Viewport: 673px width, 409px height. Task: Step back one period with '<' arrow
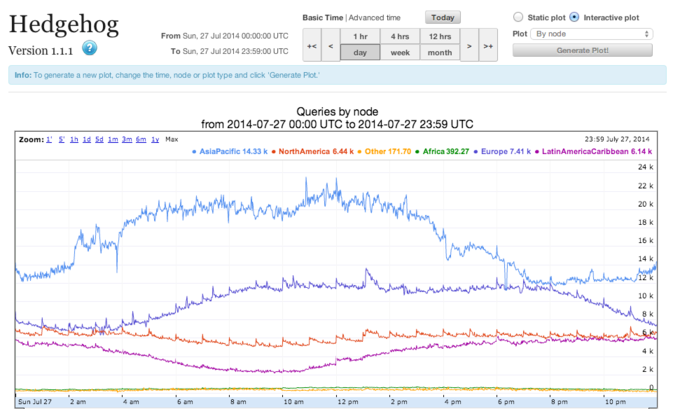331,45
